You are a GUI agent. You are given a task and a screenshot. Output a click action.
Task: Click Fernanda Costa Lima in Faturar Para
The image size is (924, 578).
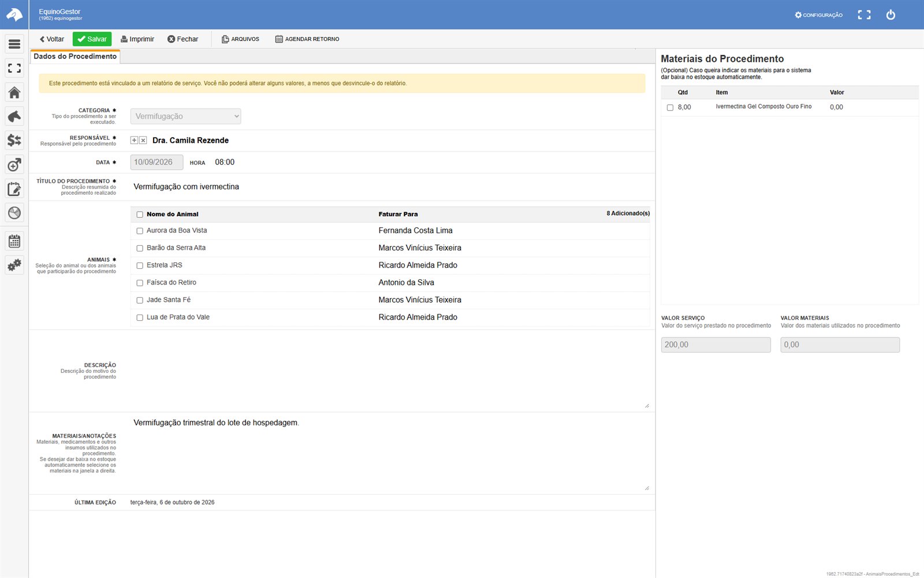(415, 231)
